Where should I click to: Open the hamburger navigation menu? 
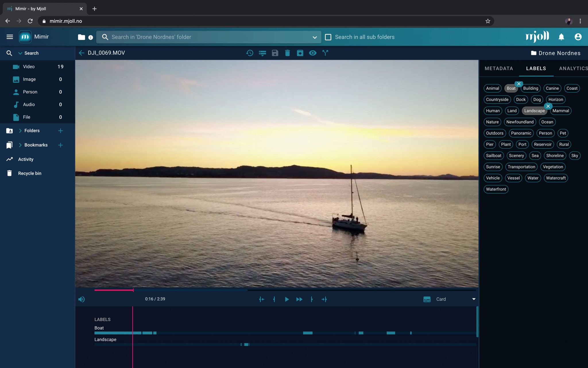click(10, 37)
